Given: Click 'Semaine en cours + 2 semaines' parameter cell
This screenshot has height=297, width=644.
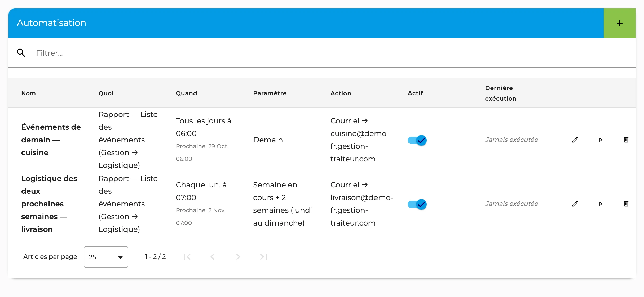Looking at the screenshot, I should click(283, 204).
